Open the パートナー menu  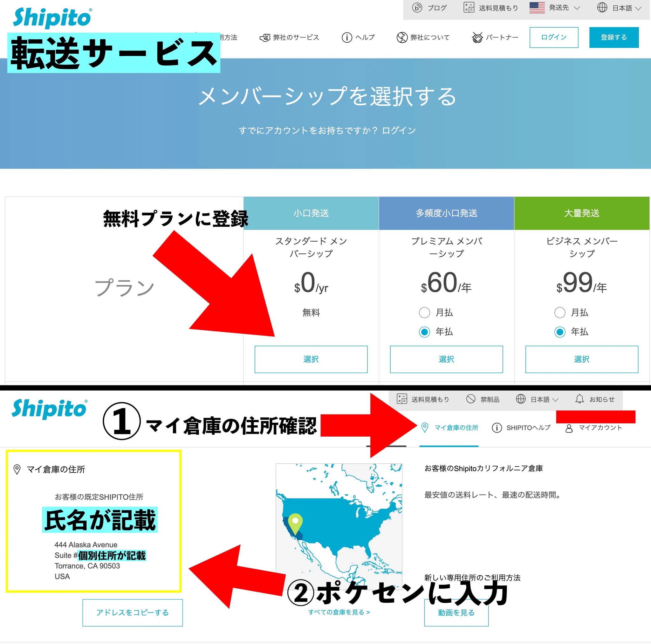tap(502, 38)
